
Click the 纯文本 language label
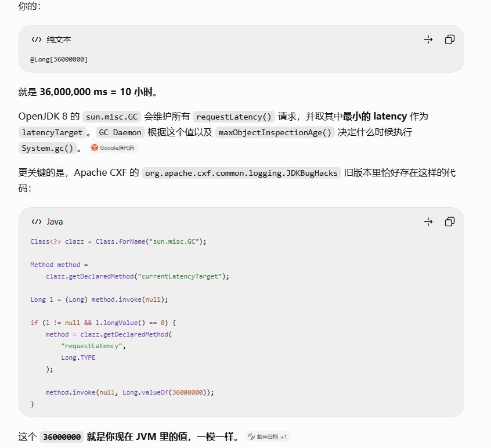pos(59,39)
